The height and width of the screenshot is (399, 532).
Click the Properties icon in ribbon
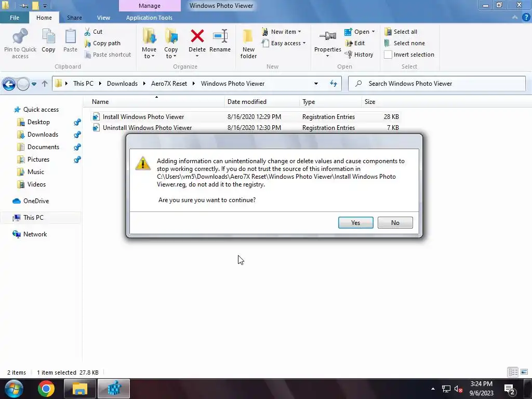pyautogui.click(x=327, y=36)
